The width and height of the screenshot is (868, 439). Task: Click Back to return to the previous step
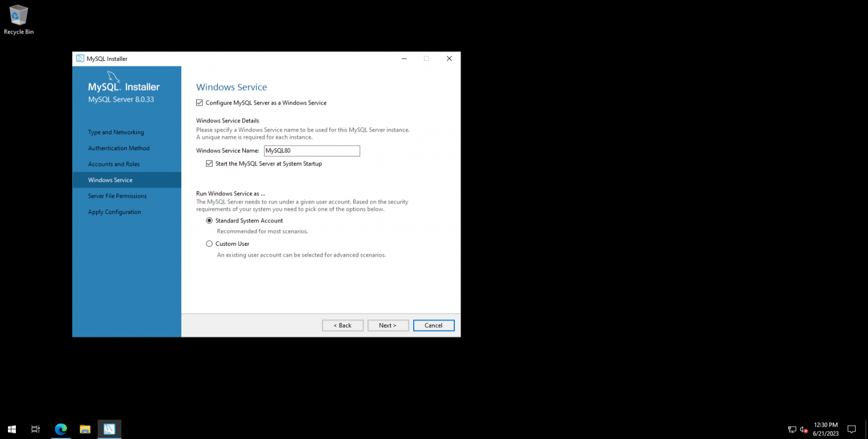tap(342, 325)
